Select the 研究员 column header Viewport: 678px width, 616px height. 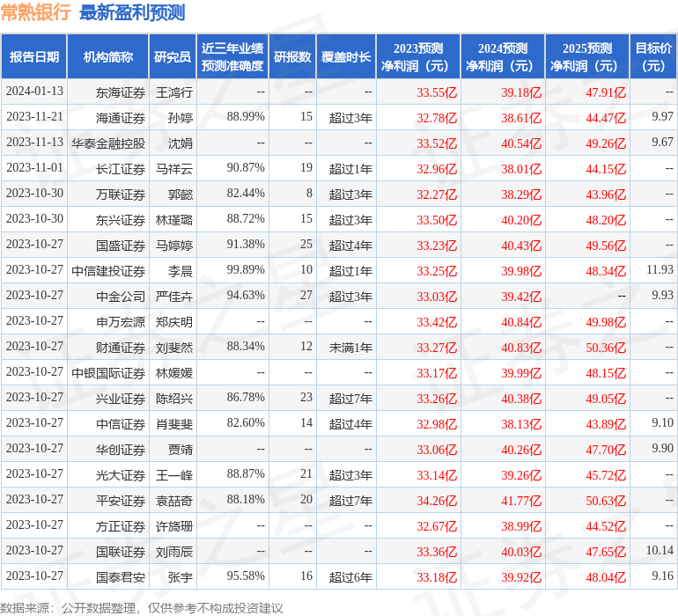173,56
